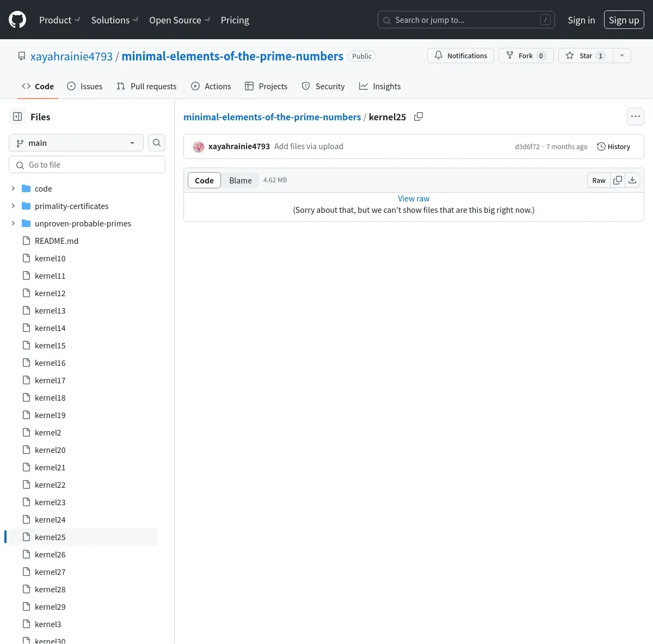The image size is (653, 644).
Task: Click the xayahrainie4793 avatar image
Action: tap(199, 146)
